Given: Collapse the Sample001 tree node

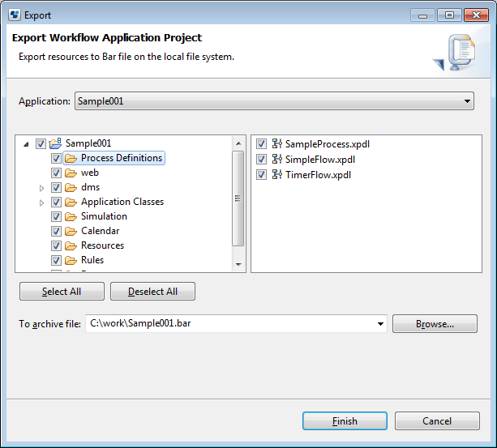Looking at the screenshot, I should (26, 144).
